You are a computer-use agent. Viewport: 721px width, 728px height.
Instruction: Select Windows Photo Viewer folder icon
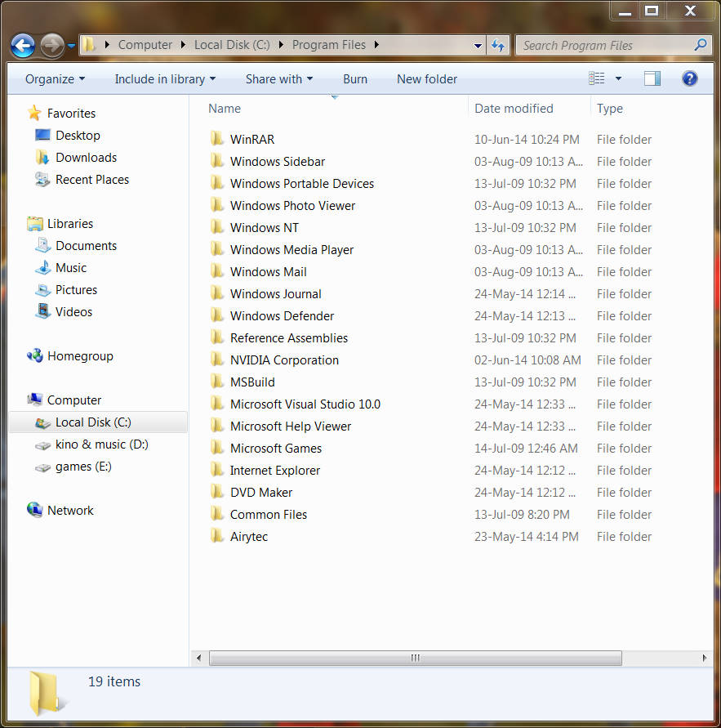tap(216, 205)
